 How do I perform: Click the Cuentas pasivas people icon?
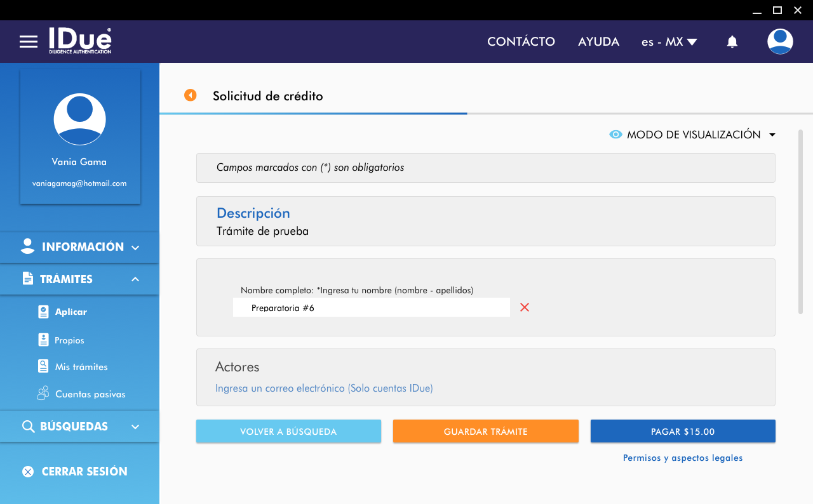coord(43,394)
